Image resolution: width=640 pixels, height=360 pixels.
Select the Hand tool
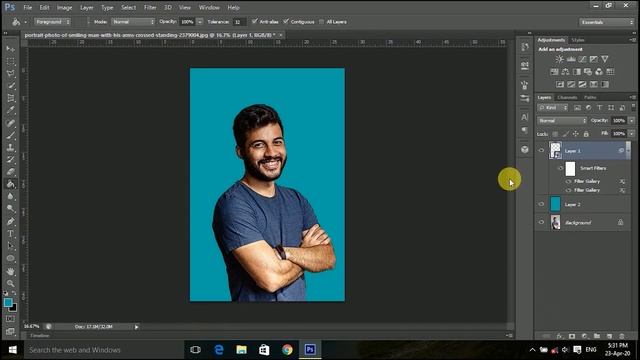click(x=10, y=271)
